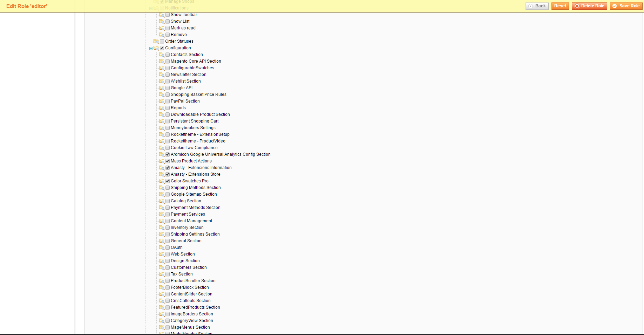Tick the Catalog Section checkbox
This screenshot has width=644, height=335.
pos(168,201)
